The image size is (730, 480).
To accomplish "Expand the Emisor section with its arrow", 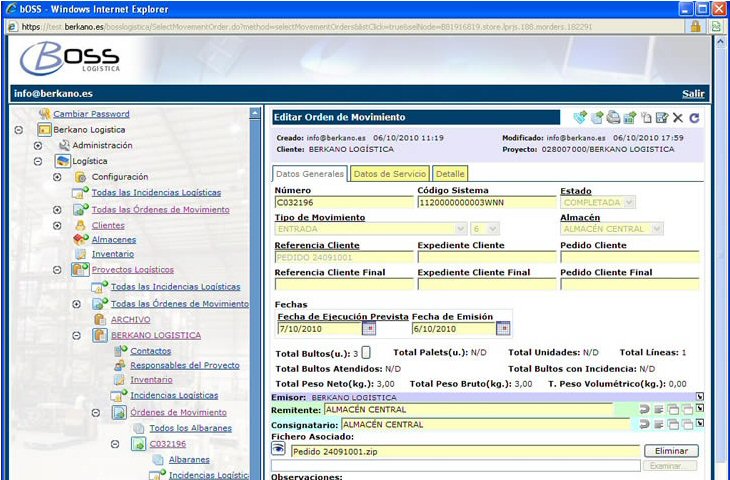I will [x=700, y=397].
